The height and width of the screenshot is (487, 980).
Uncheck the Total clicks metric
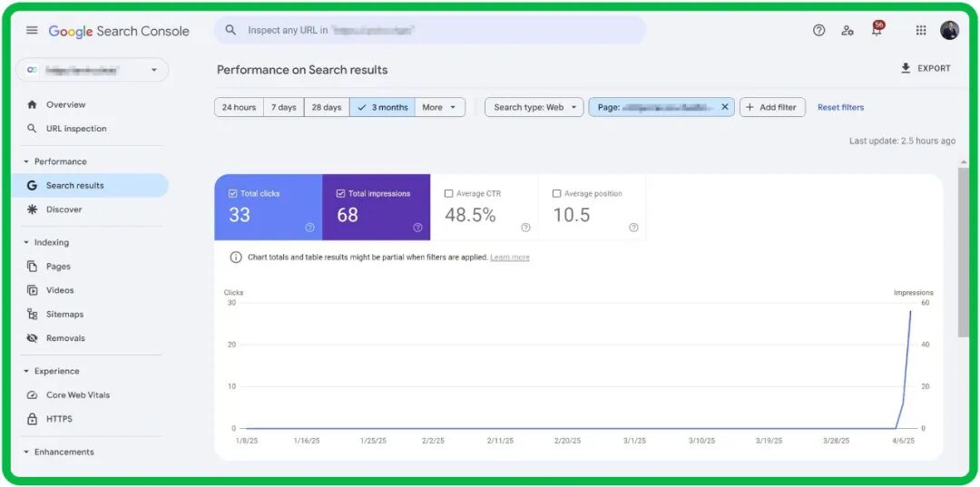(x=233, y=193)
